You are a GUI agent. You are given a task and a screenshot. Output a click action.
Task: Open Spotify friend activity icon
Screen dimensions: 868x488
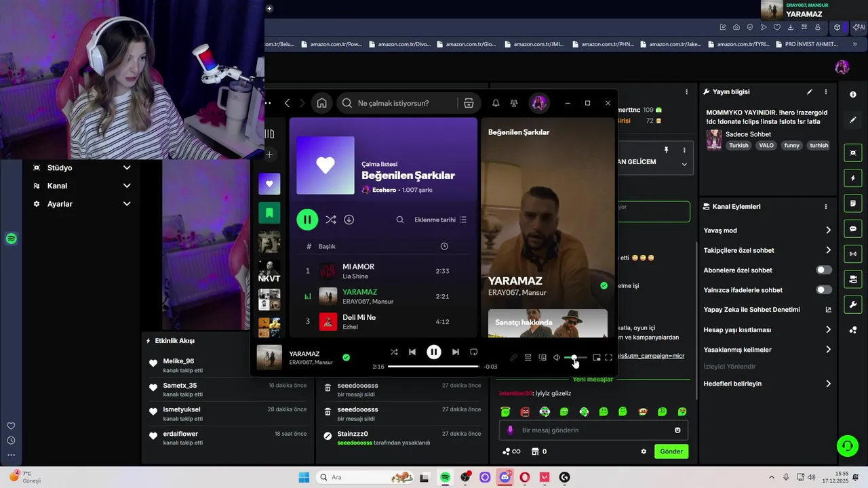pyautogui.click(x=514, y=103)
